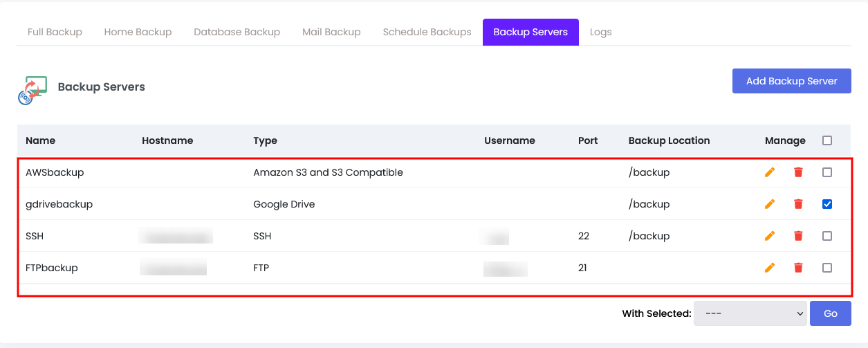This screenshot has height=348, width=868.
Task: Delete the gdrivebackup server
Action: tap(798, 204)
